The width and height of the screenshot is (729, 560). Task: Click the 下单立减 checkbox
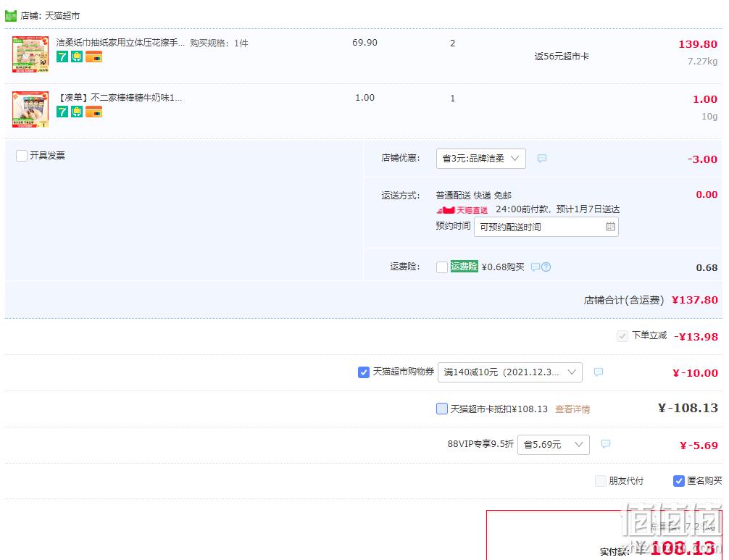[622, 335]
